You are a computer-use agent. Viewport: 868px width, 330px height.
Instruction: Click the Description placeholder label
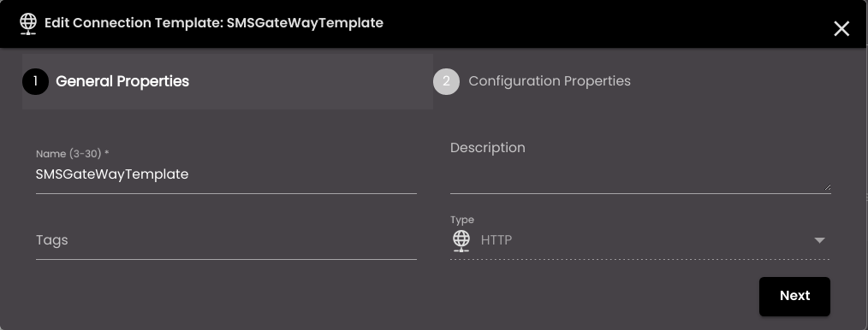point(488,148)
